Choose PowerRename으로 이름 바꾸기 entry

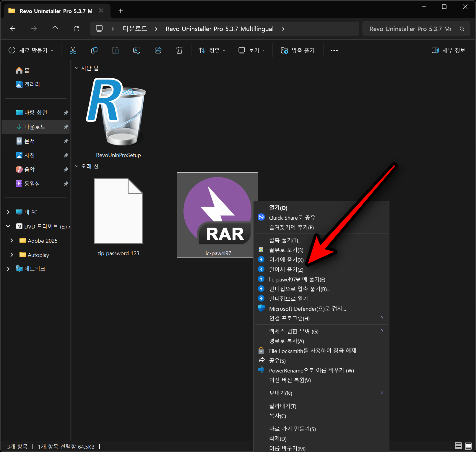click(321, 370)
